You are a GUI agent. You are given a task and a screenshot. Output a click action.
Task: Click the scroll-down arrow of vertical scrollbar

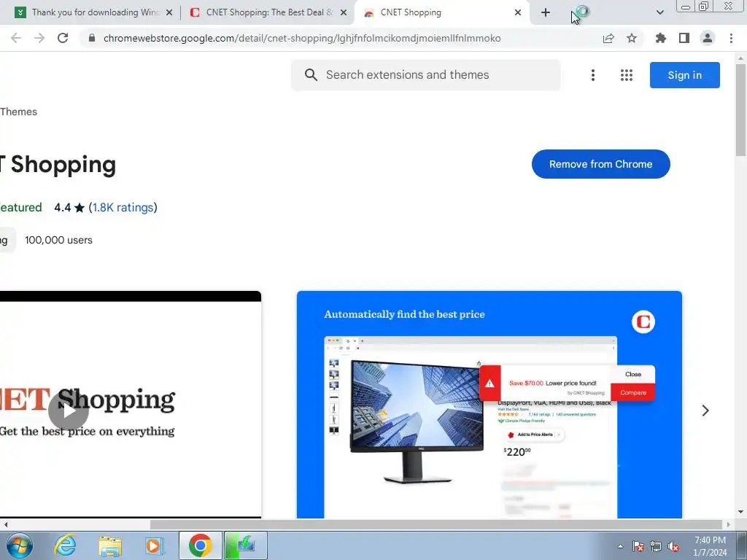pos(740,512)
